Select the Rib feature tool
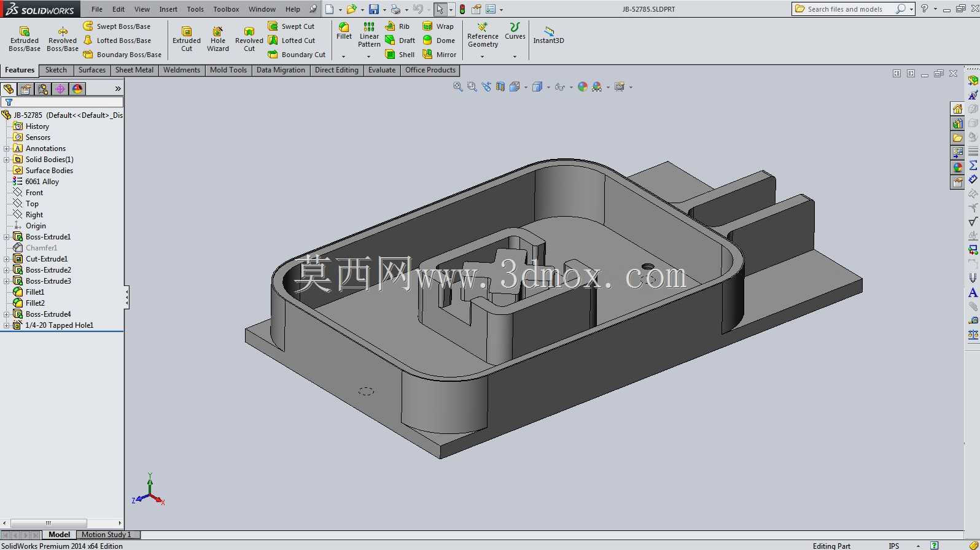 coord(397,26)
